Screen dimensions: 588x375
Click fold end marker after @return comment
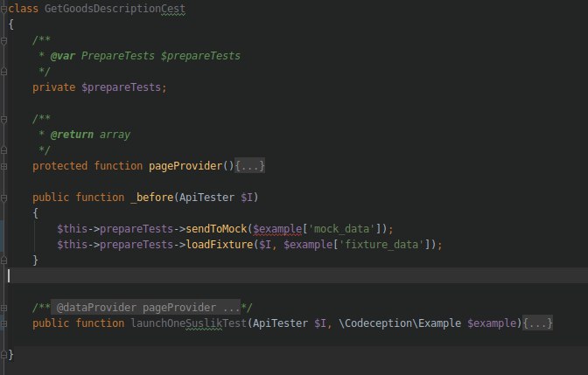tap(3, 149)
